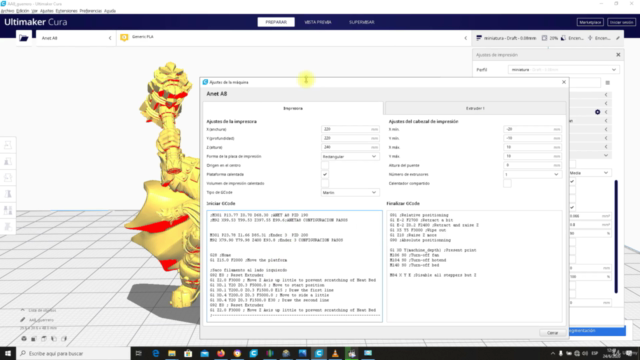Image resolution: width=640 pixels, height=360 pixels.
Task: Go to the SUPERVISAR stage
Action: point(362,22)
